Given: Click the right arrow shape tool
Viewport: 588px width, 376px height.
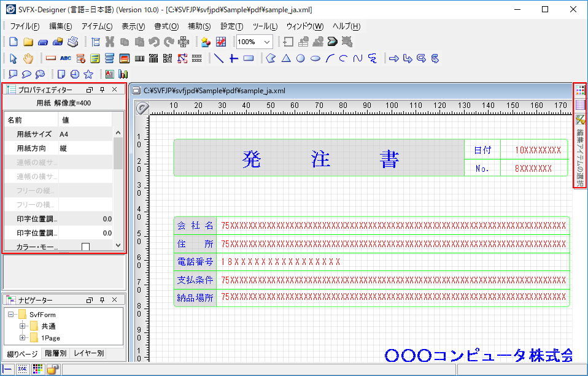Looking at the screenshot, I should (394, 58).
